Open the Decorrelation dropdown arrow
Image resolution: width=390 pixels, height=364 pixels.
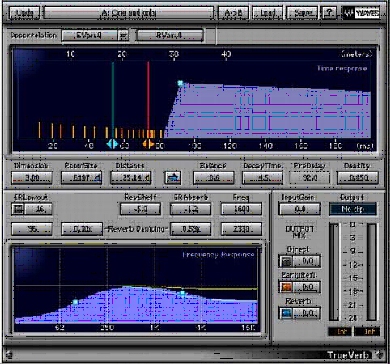coord(123,35)
